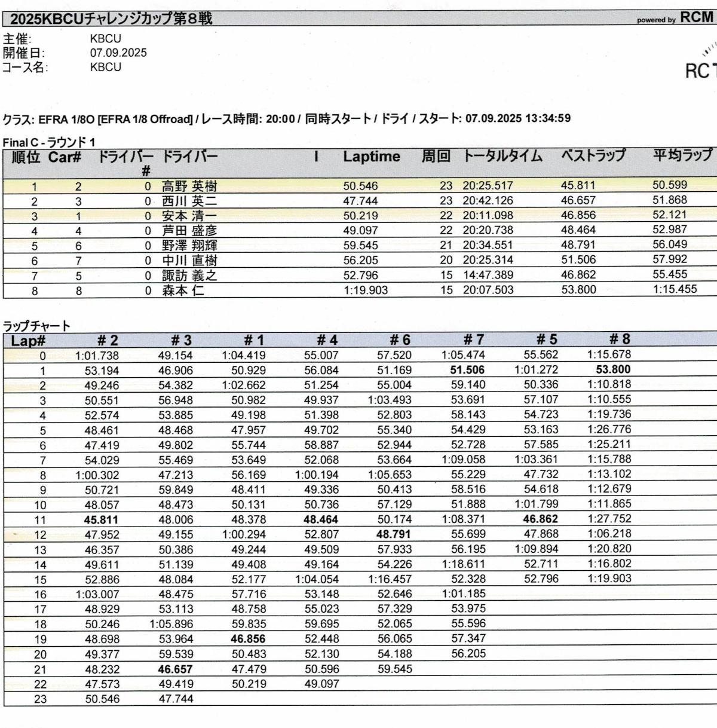Viewport: 717px width, 728px height.
Task: Select the date 07.09.2025 beside 開催日
Action: 118,53
